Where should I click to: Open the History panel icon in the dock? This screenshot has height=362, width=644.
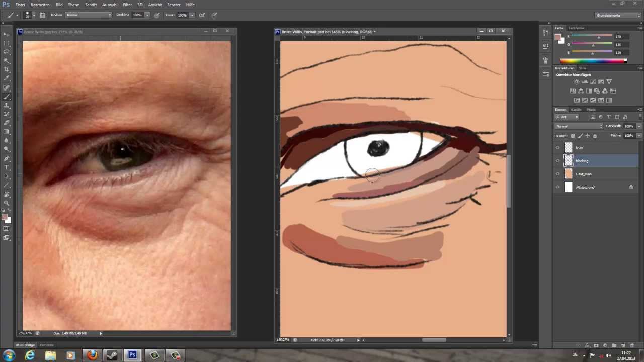click(546, 33)
